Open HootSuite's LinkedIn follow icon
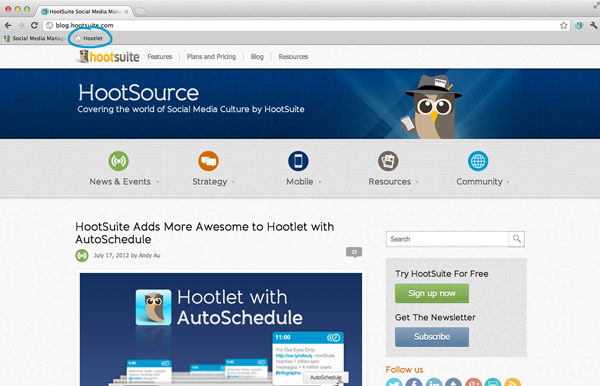This screenshot has height=386, width=600. pos(434,383)
